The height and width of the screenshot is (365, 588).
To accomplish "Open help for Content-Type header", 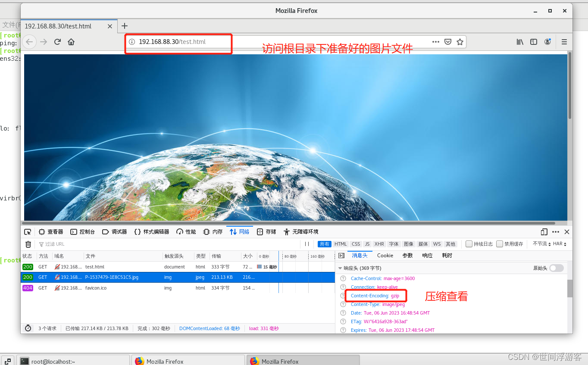I will [x=343, y=304].
